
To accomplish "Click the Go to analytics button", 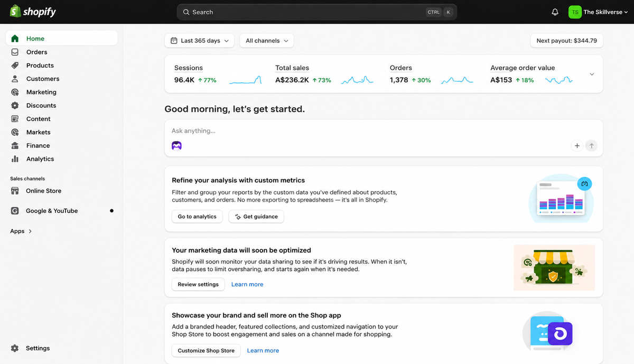I will pyautogui.click(x=197, y=217).
